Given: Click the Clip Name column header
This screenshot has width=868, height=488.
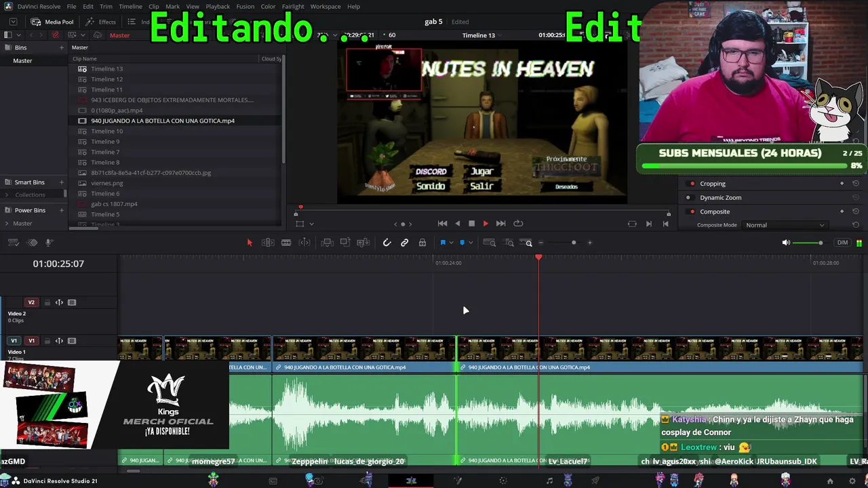Looking at the screenshot, I should point(85,59).
